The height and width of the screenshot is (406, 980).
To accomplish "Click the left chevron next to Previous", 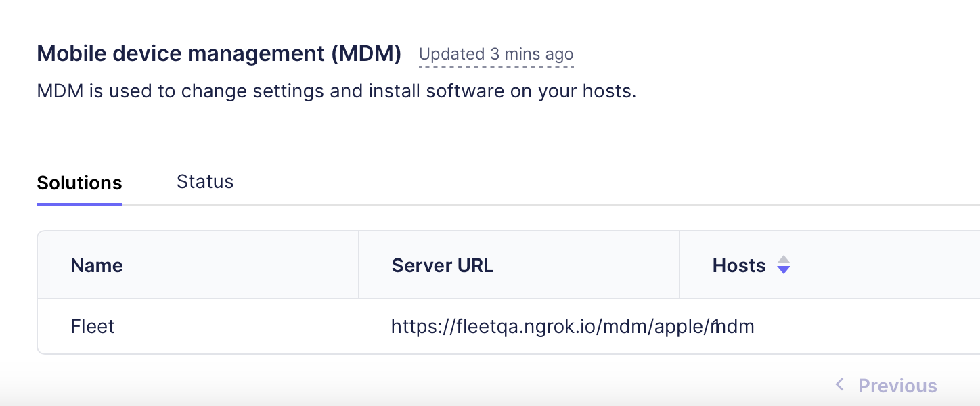I will (x=839, y=384).
